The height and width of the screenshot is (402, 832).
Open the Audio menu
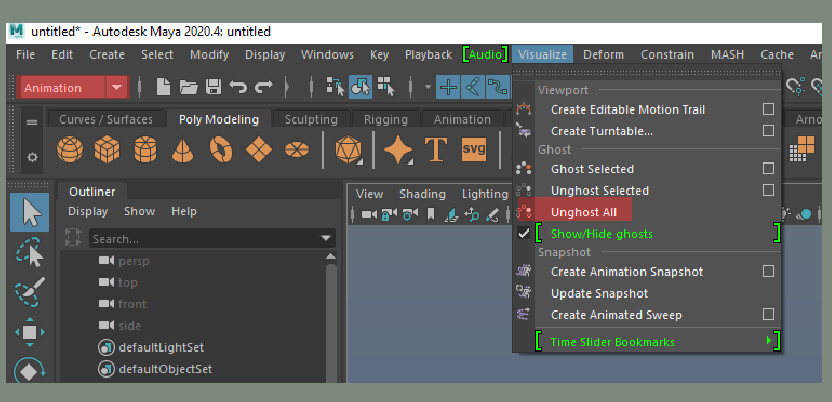click(x=486, y=55)
